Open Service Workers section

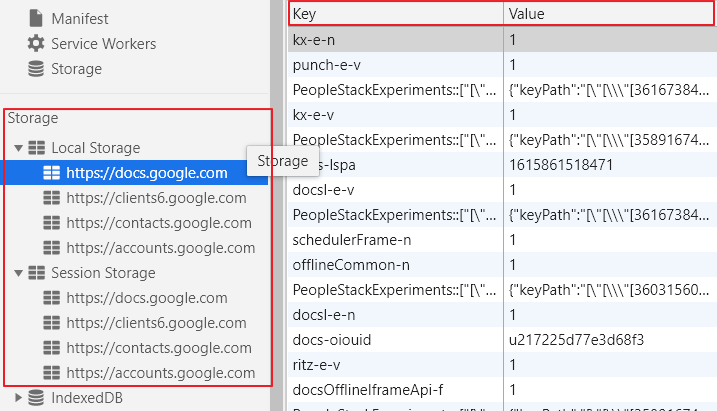103,44
